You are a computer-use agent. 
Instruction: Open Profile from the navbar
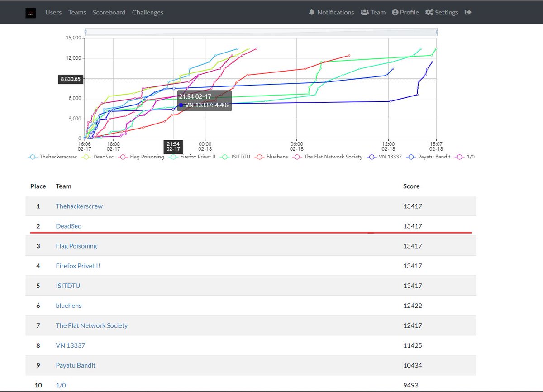(405, 12)
